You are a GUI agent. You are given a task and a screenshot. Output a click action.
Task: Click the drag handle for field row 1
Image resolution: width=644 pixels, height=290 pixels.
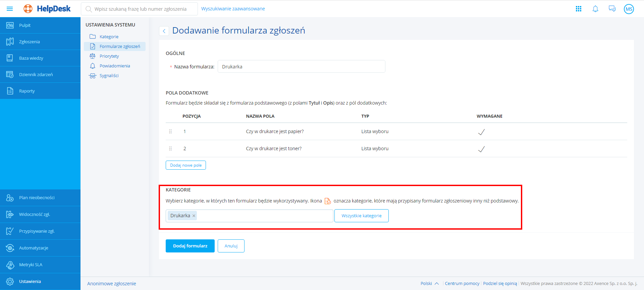tap(170, 131)
